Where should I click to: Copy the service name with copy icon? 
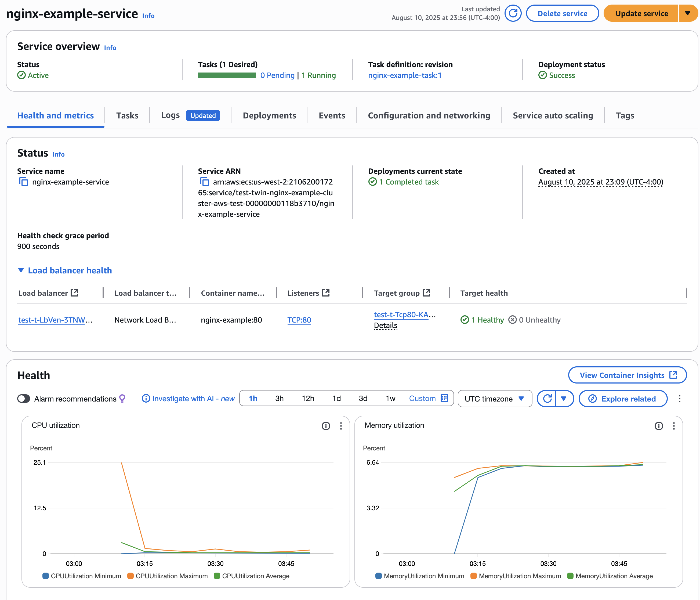23,182
